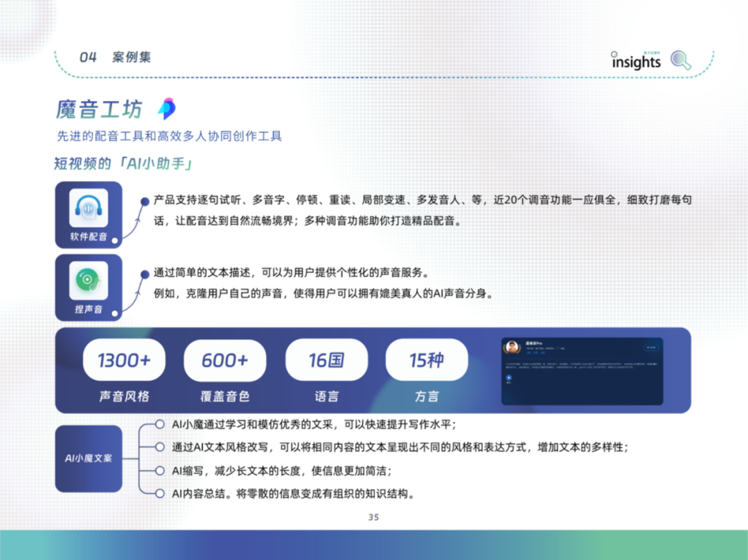
Task: Click the 600+ 覆盖音色 badge
Action: (224, 360)
